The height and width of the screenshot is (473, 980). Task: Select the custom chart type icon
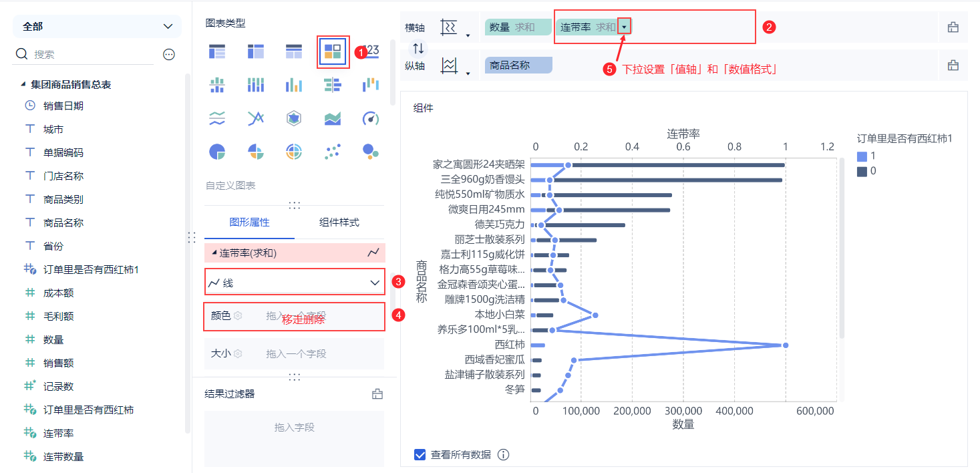click(x=333, y=51)
